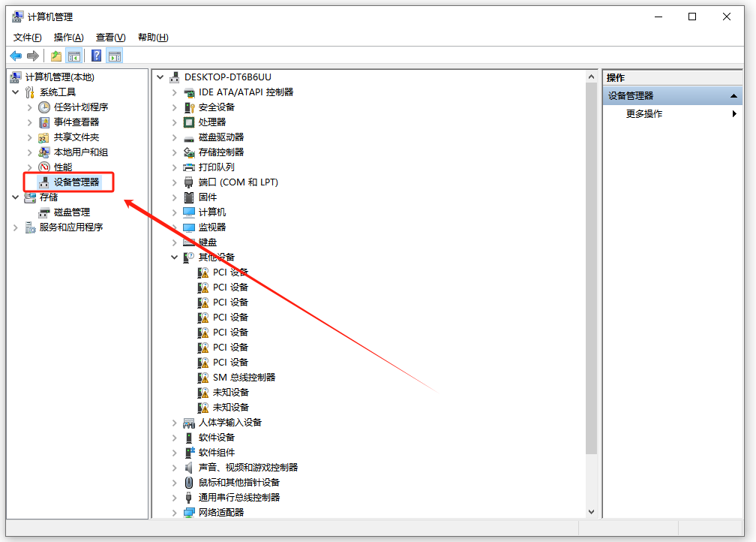756x542 pixels.
Task: Click the blue Back arrow in toolbar
Action: (16, 56)
